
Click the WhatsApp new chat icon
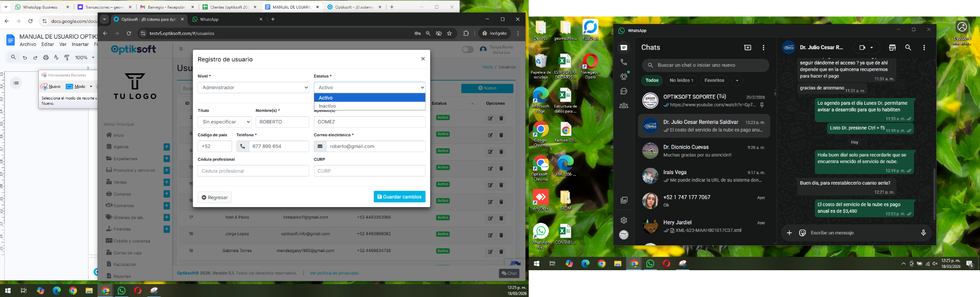(747, 48)
